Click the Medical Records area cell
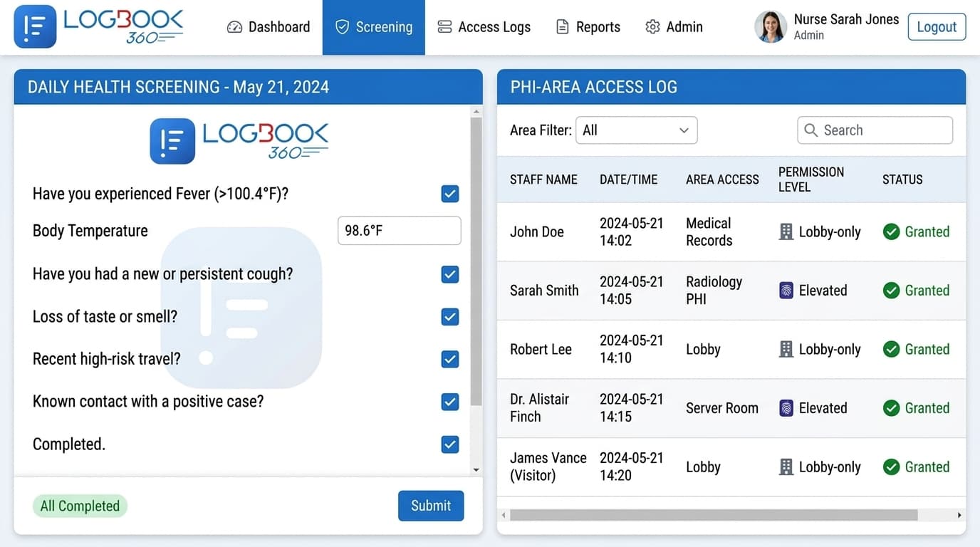Screen dimensions: 980x547 709,231
